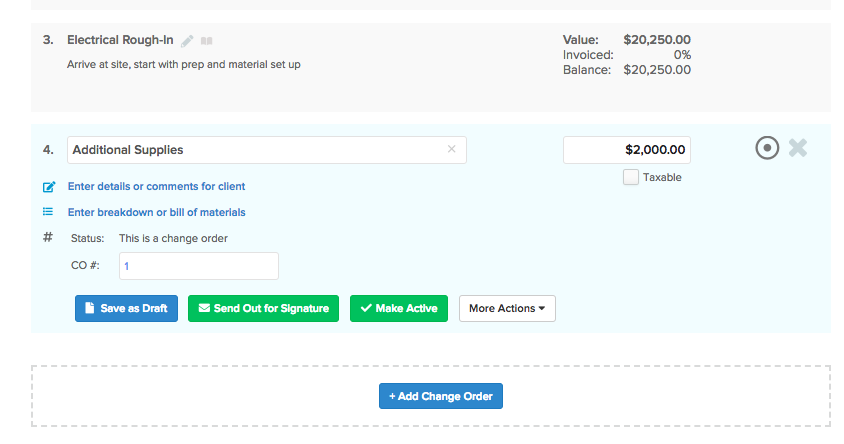This screenshot has width=844, height=444.
Task: Click the + Add Change Order button
Action: (x=441, y=396)
